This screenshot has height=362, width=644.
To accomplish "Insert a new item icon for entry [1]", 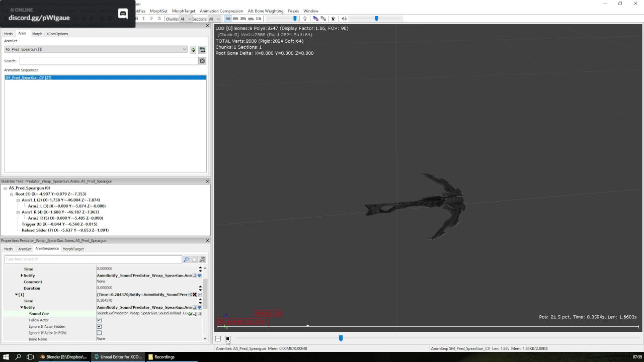I will 189,295.
